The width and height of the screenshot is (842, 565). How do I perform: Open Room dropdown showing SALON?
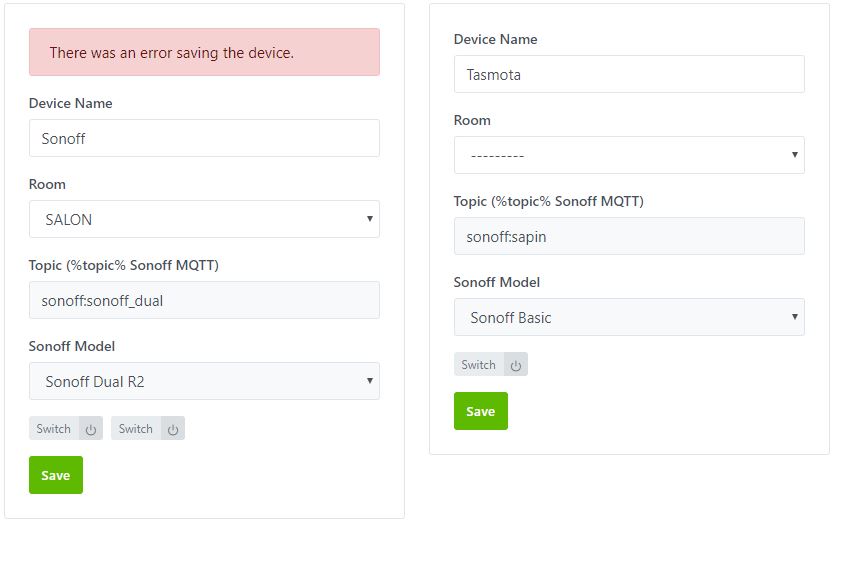pos(204,219)
